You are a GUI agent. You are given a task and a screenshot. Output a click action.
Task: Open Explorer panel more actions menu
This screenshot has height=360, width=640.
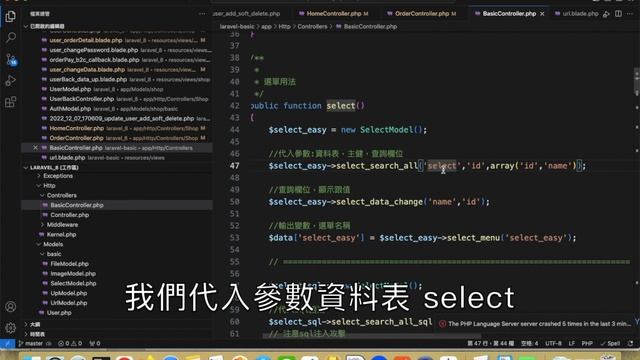pos(202,13)
